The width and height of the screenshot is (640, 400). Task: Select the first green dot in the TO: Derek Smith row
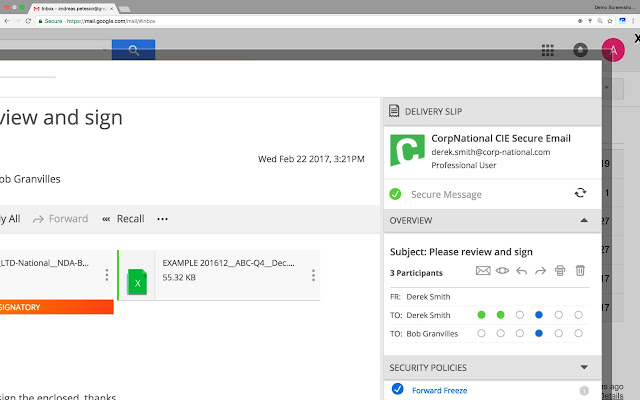tap(481, 315)
